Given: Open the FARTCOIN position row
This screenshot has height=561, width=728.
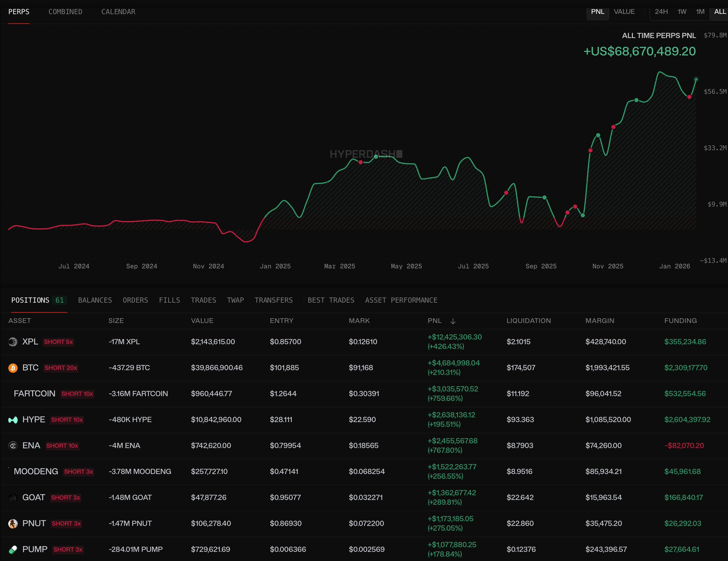Looking at the screenshot, I should pos(34,394).
